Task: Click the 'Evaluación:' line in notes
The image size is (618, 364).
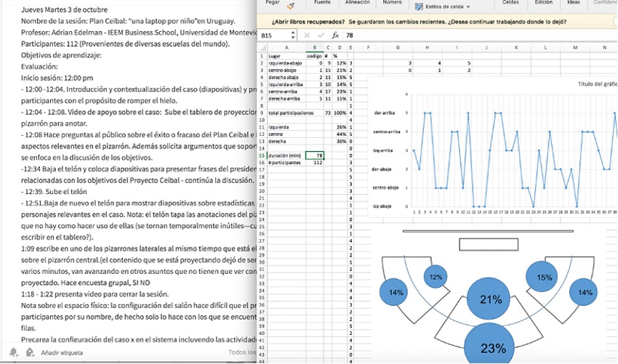Action: pos(39,67)
